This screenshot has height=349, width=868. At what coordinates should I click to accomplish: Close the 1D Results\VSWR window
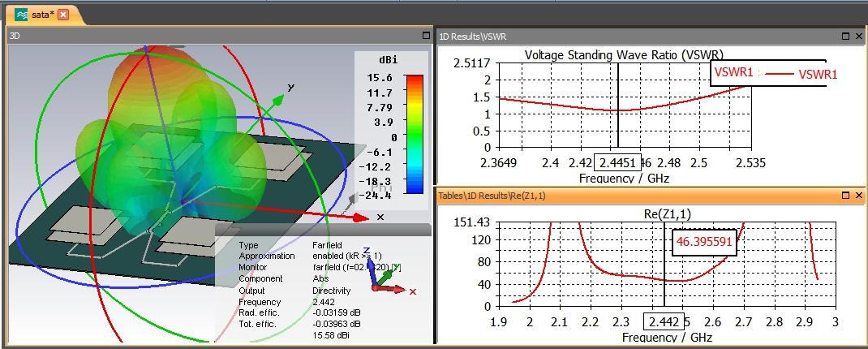pyautogui.click(x=858, y=36)
